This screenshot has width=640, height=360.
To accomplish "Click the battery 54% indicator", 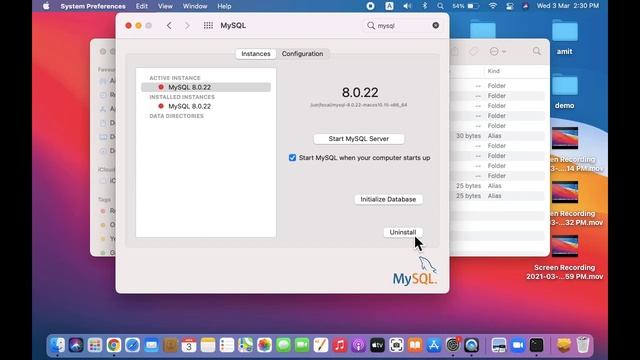I will tap(465, 6).
